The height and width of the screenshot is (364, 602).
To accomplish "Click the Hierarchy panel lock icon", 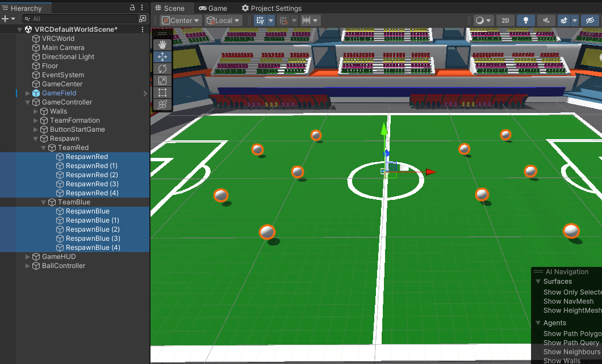I will point(132,8).
